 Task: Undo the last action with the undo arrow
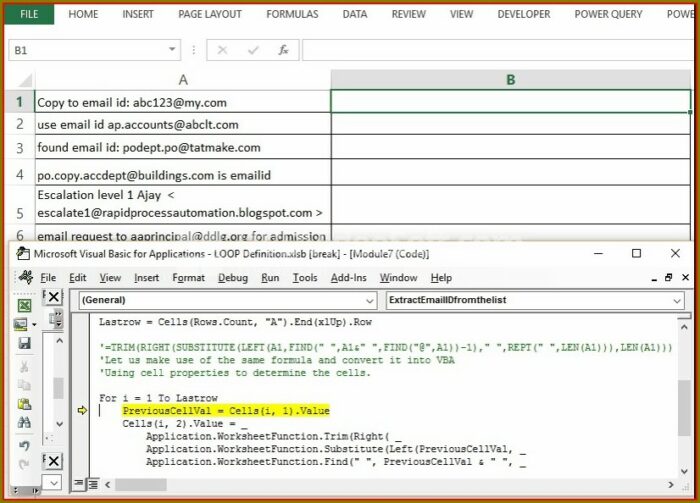24,445
